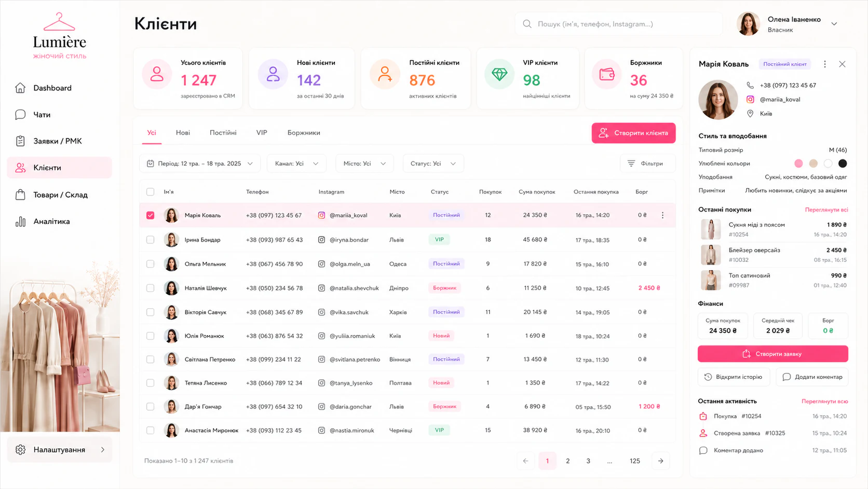Open Instagram icon next to @iryna.bondar
Screen dimensions: 868x489
(x=321, y=240)
